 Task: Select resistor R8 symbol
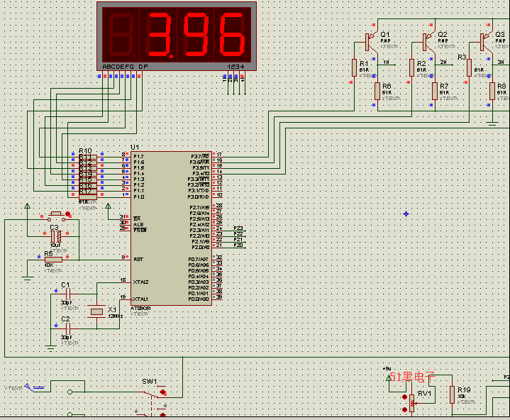492,91
